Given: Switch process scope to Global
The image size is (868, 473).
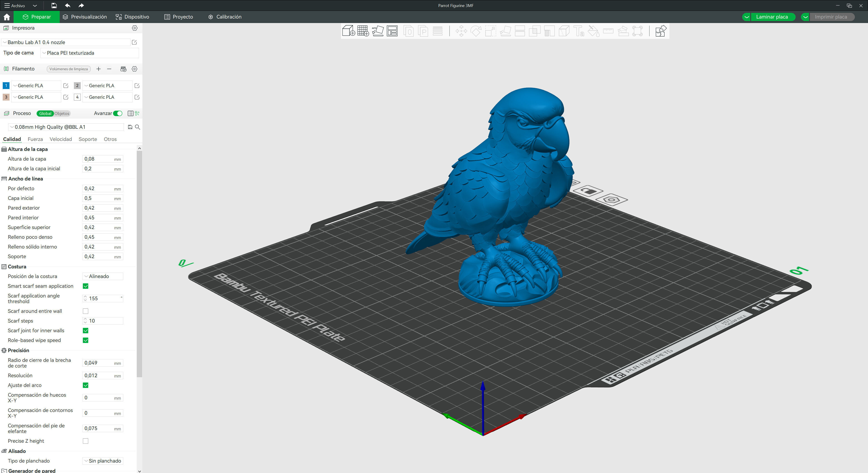Looking at the screenshot, I should coord(45,113).
